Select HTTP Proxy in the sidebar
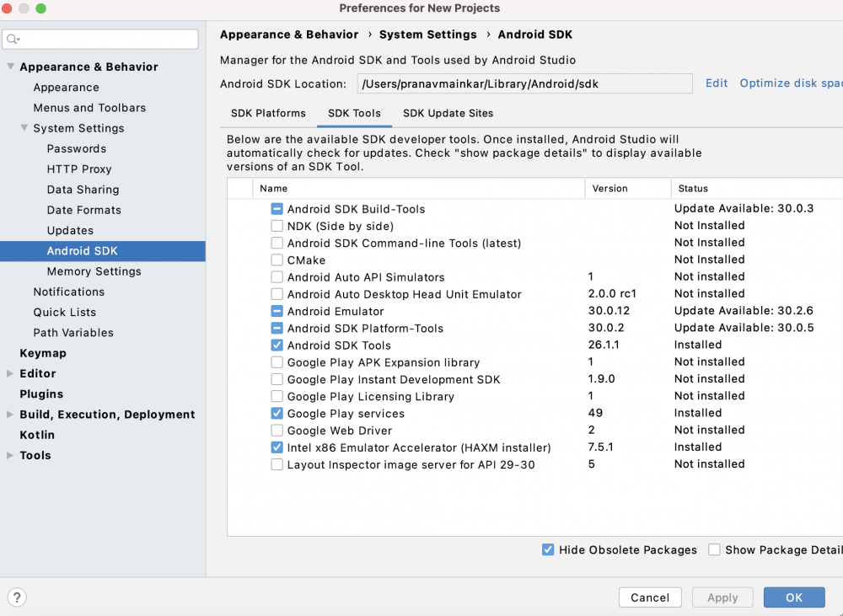The width and height of the screenshot is (843, 616). (x=79, y=169)
